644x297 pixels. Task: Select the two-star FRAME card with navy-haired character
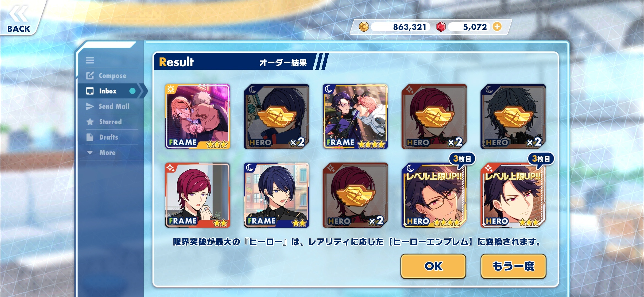pyautogui.click(x=276, y=195)
